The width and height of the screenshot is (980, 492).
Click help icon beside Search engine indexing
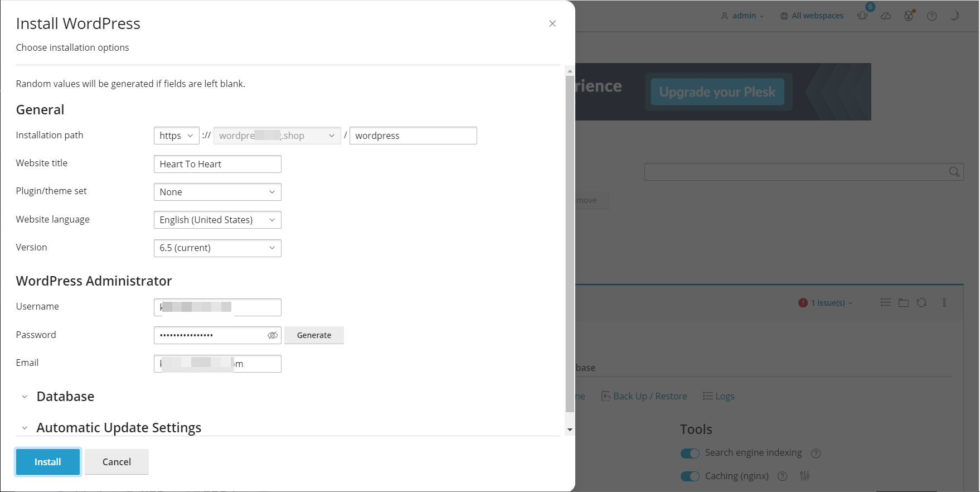click(x=816, y=453)
